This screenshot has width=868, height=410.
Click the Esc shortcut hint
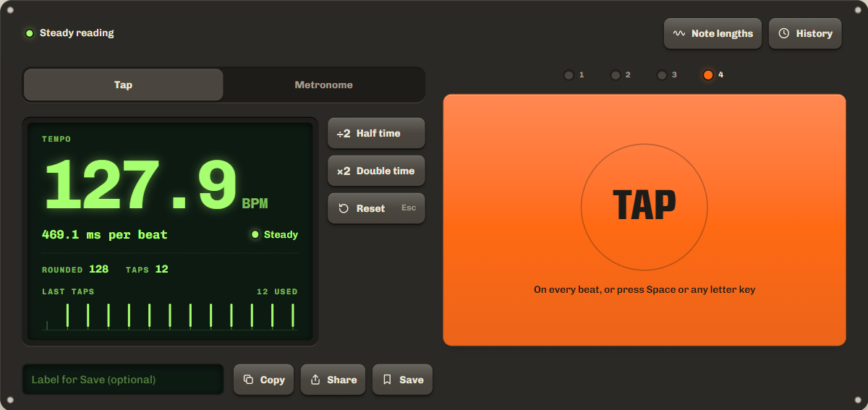(x=409, y=208)
